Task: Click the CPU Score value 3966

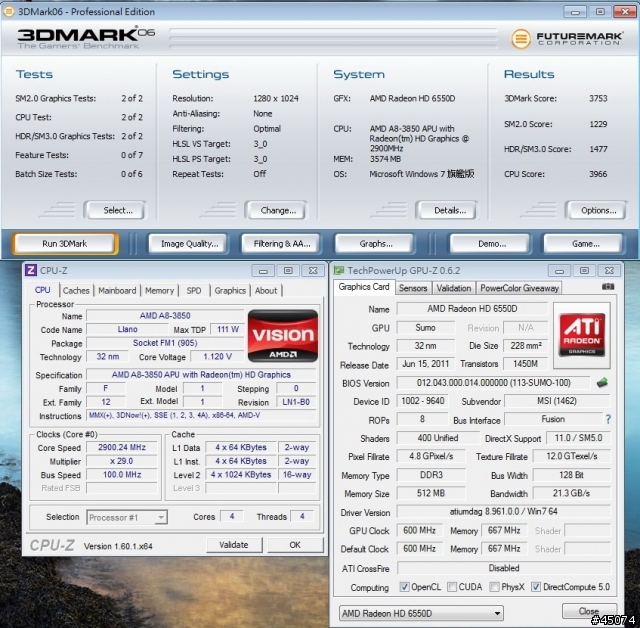Action: [x=598, y=174]
